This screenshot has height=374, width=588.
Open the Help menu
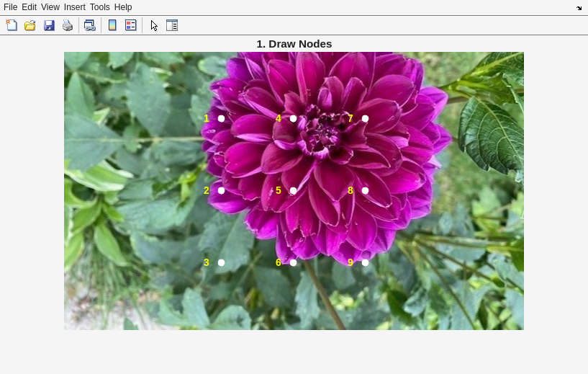[123, 7]
